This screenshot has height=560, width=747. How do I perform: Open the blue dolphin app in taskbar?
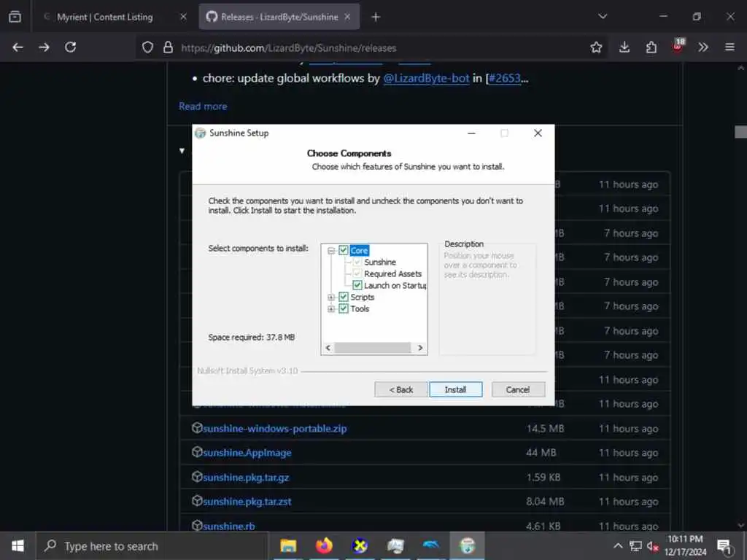(431, 545)
